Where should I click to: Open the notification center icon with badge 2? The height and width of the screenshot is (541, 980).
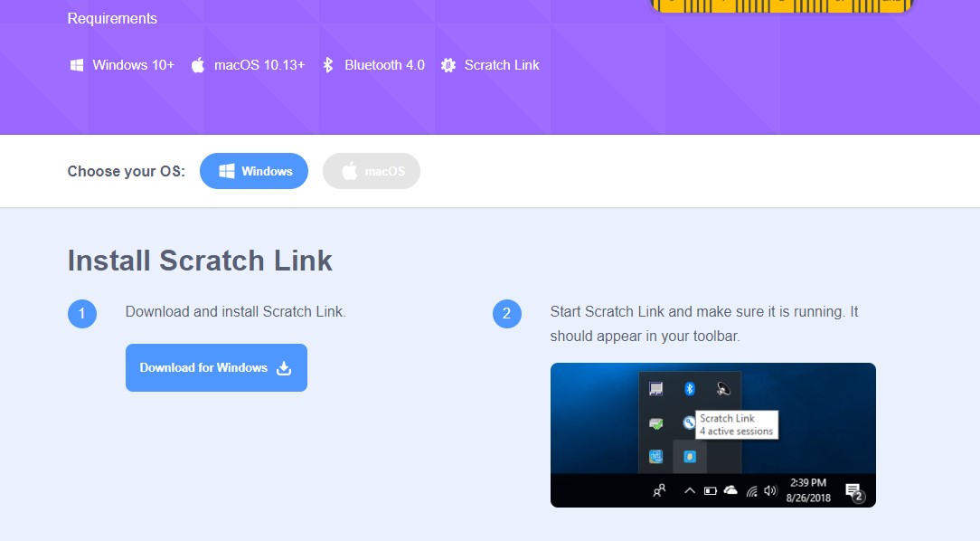[854, 492]
